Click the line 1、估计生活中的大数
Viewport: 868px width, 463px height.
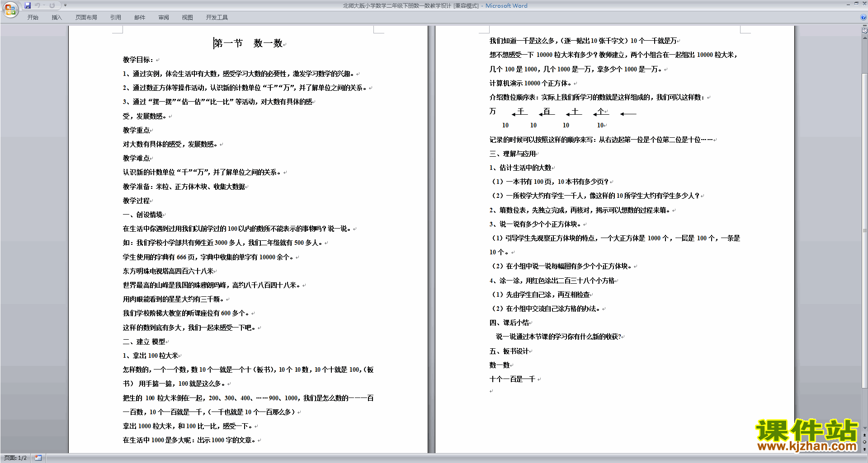[520, 168]
